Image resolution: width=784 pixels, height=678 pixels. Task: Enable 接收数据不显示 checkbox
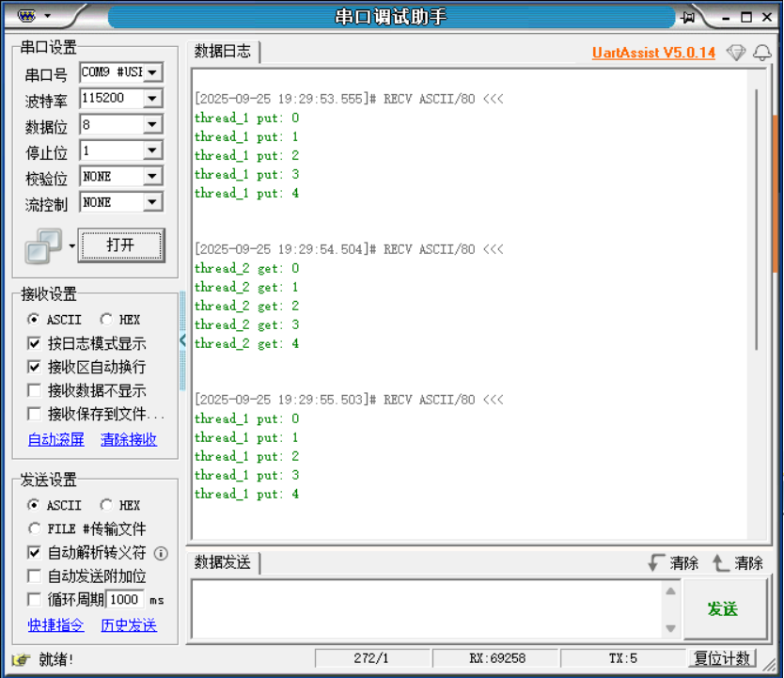(x=34, y=390)
